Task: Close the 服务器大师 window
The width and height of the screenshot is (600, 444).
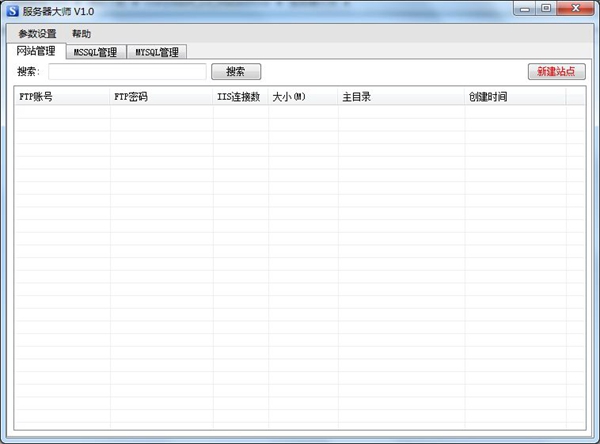Action: [x=576, y=8]
